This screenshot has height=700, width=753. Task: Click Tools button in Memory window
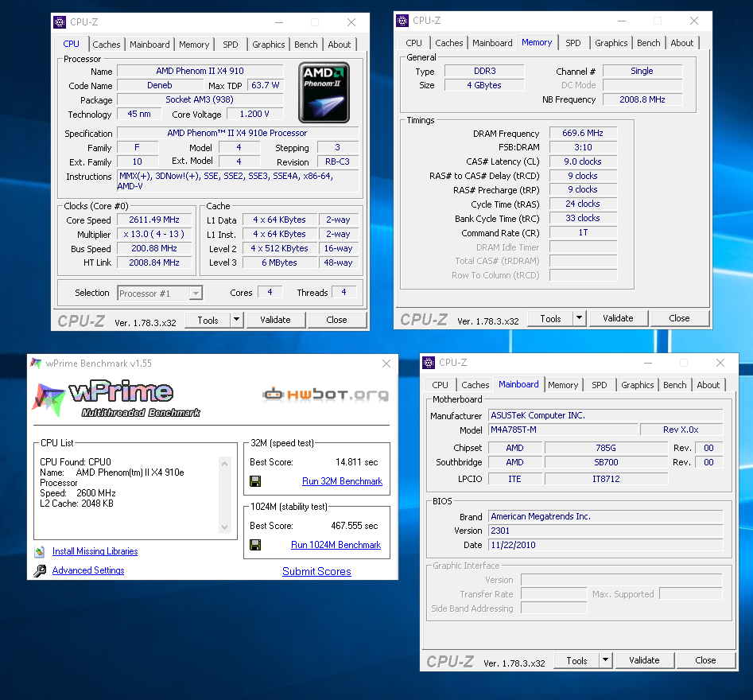(550, 318)
